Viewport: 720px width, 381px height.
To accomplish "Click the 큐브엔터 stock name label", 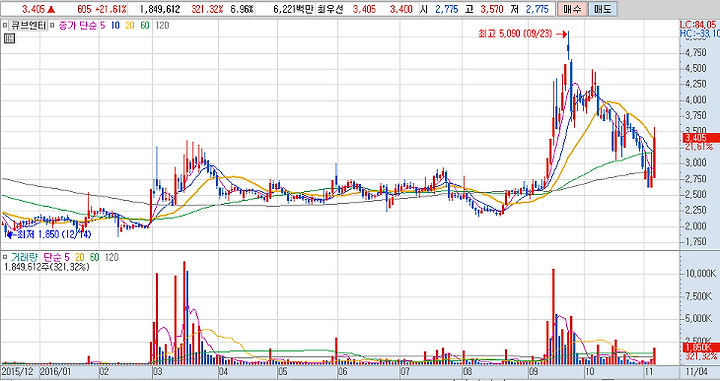I will 27,26.
